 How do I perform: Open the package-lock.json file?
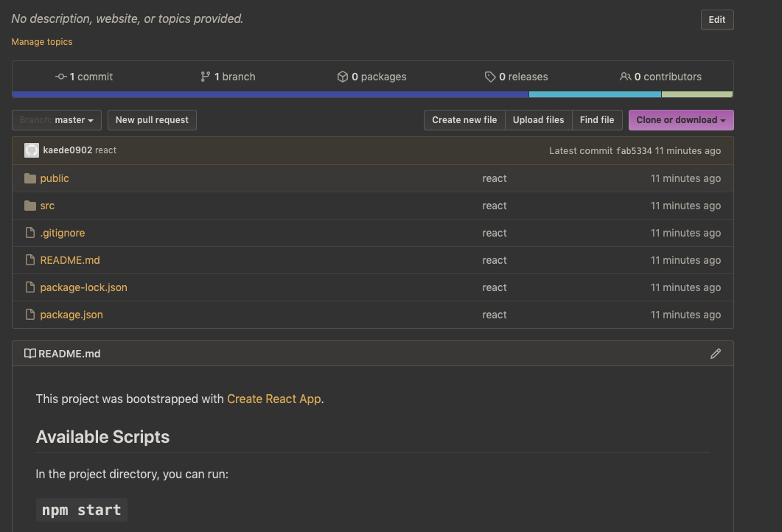point(83,287)
